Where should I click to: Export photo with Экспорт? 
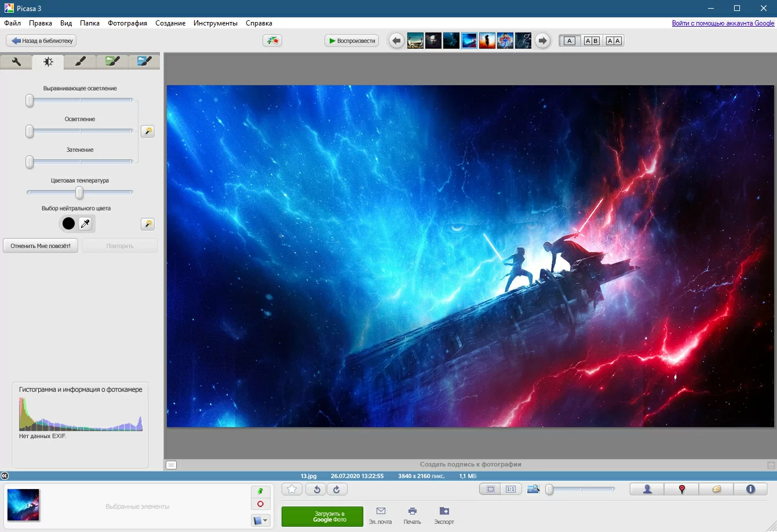tap(444, 516)
